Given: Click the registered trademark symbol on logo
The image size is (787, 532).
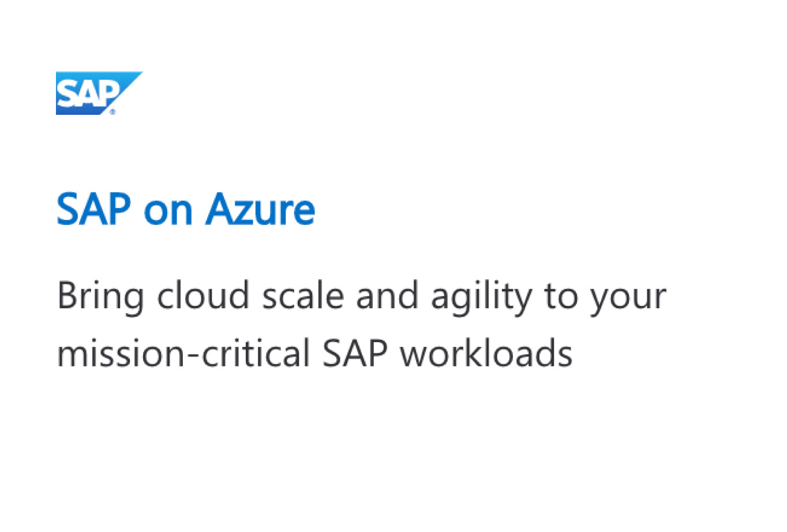Looking at the screenshot, I should [x=113, y=111].
